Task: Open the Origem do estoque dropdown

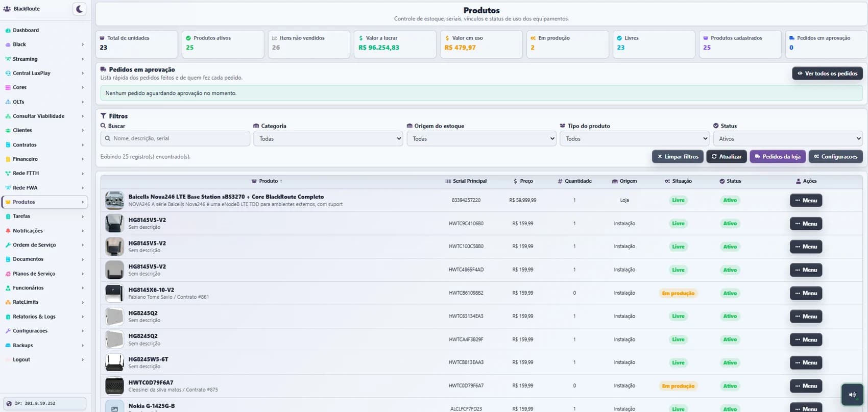Action: coord(481,138)
